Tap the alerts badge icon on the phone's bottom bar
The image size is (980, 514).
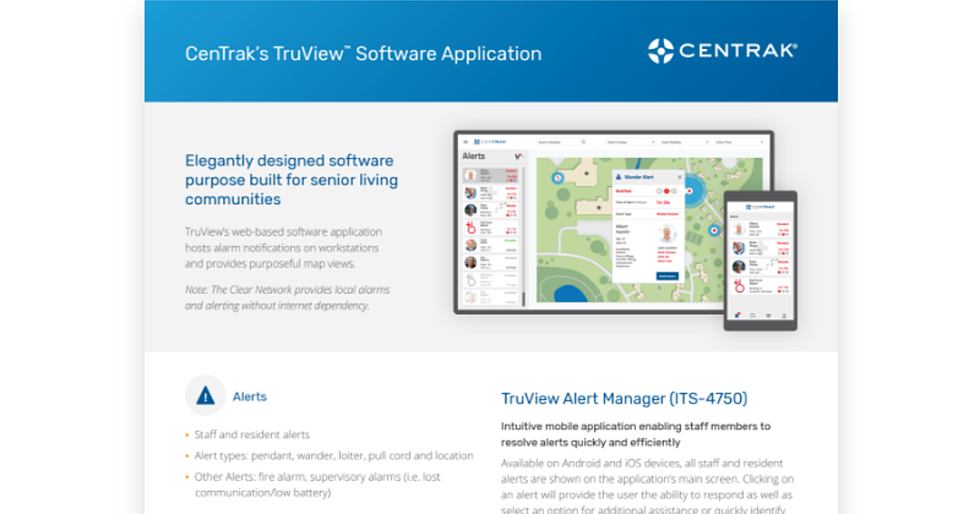coord(737,315)
